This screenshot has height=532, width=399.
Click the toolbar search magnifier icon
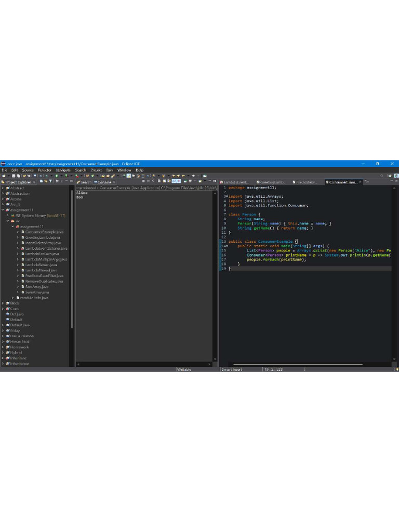tap(382, 176)
